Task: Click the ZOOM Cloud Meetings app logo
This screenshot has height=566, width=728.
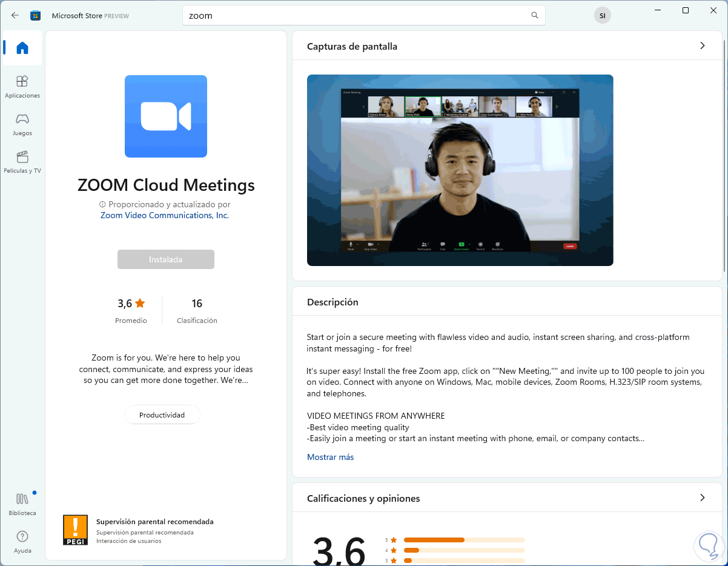Action: [166, 116]
